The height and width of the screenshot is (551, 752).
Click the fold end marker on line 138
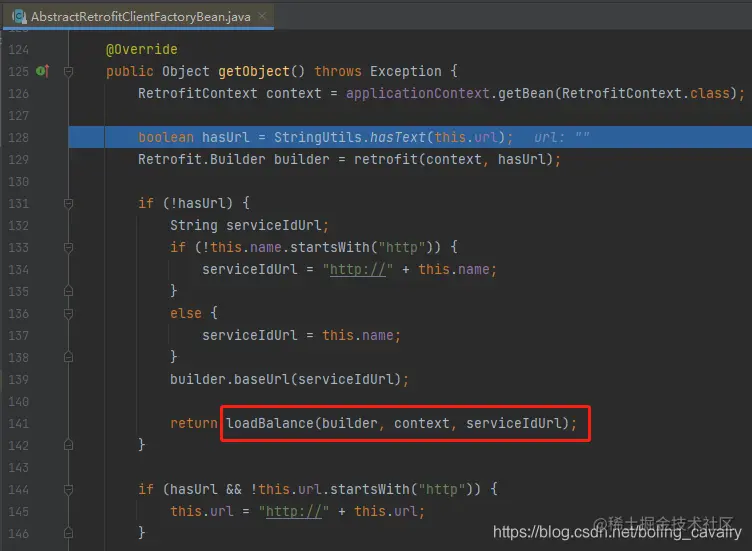pos(69,357)
